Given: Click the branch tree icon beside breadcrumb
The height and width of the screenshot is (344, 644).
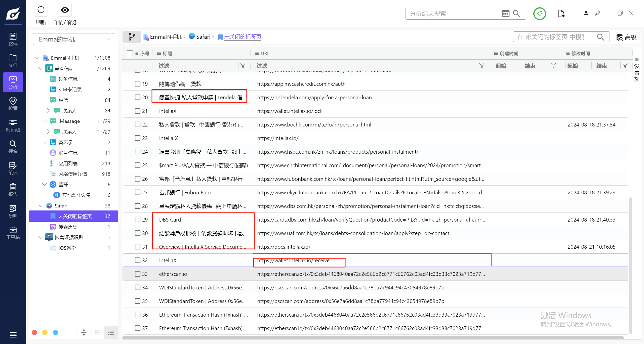Looking at the screenshot, I should pyautogui.click(x=132, y=37).
